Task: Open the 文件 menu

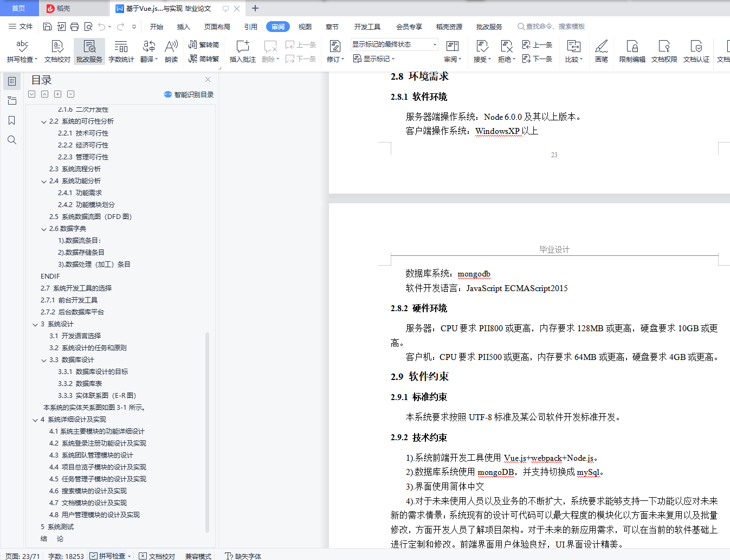Action: point(21,27)
